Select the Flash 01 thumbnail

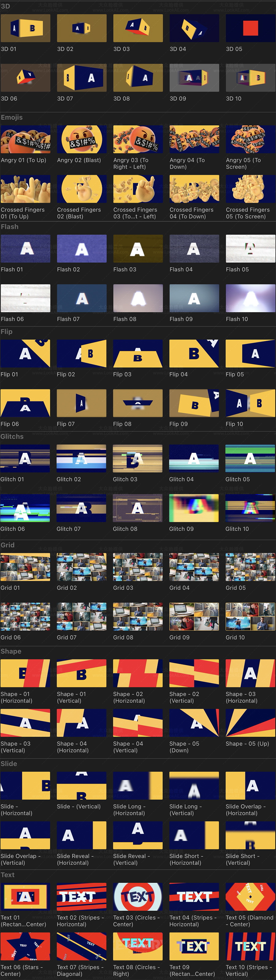click(25, 248)
